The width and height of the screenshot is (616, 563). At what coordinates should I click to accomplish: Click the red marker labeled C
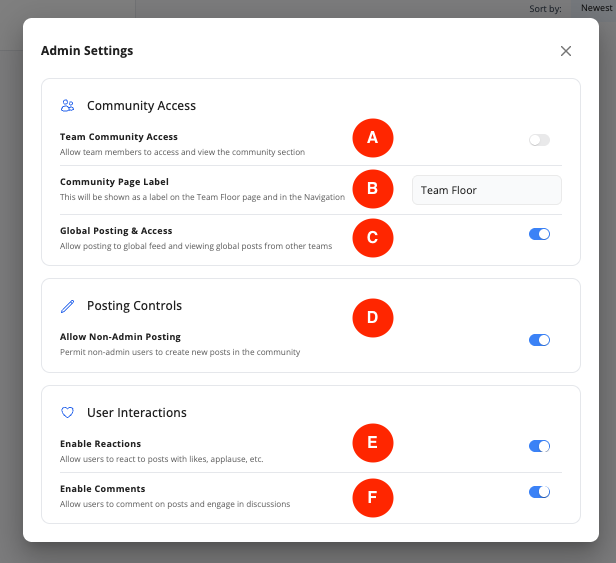pos(372,238)
